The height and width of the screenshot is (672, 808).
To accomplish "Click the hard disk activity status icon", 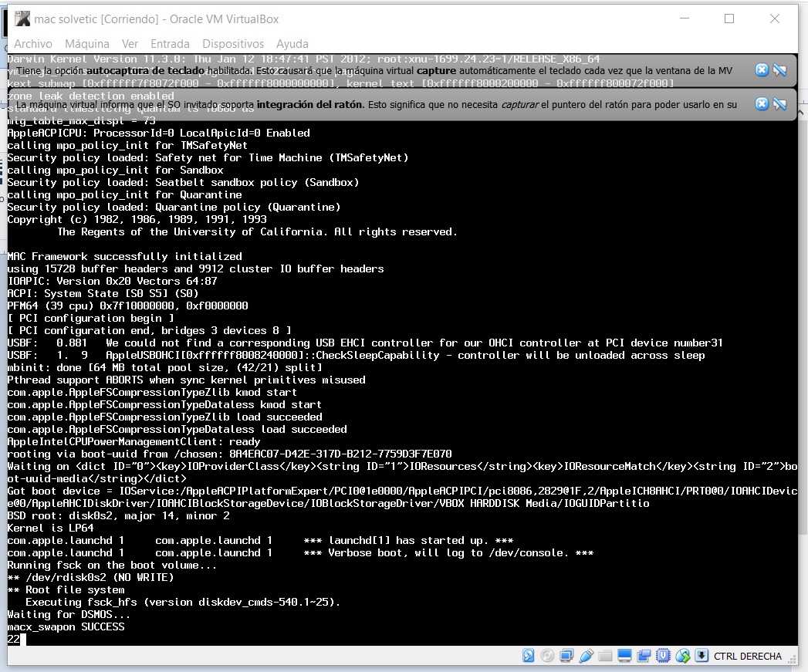I will tap(528, 656).
